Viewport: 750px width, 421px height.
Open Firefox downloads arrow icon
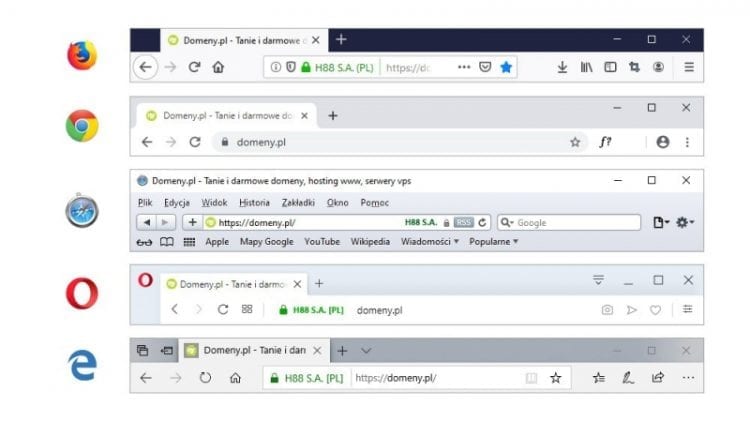click(x=562, y=67)
